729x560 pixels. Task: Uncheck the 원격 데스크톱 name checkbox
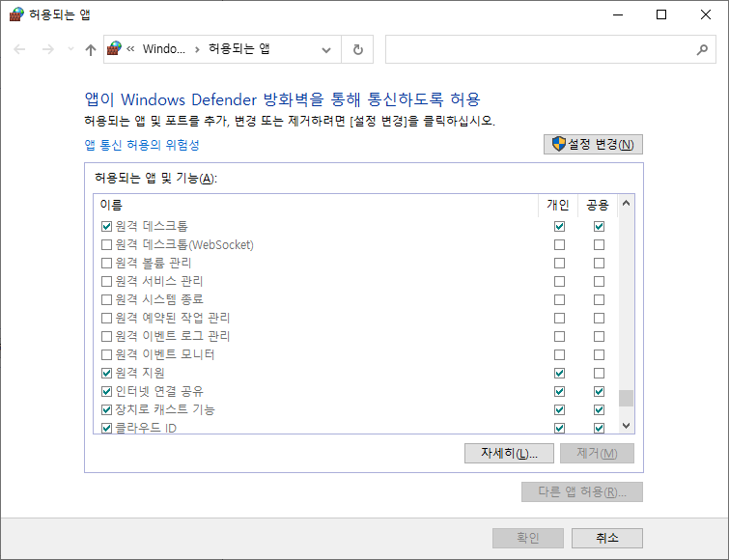(x=106, y=226)
